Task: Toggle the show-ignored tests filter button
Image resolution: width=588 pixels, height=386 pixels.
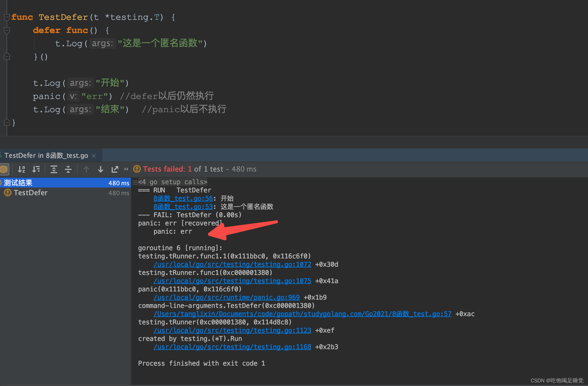Action: (4, 169)
